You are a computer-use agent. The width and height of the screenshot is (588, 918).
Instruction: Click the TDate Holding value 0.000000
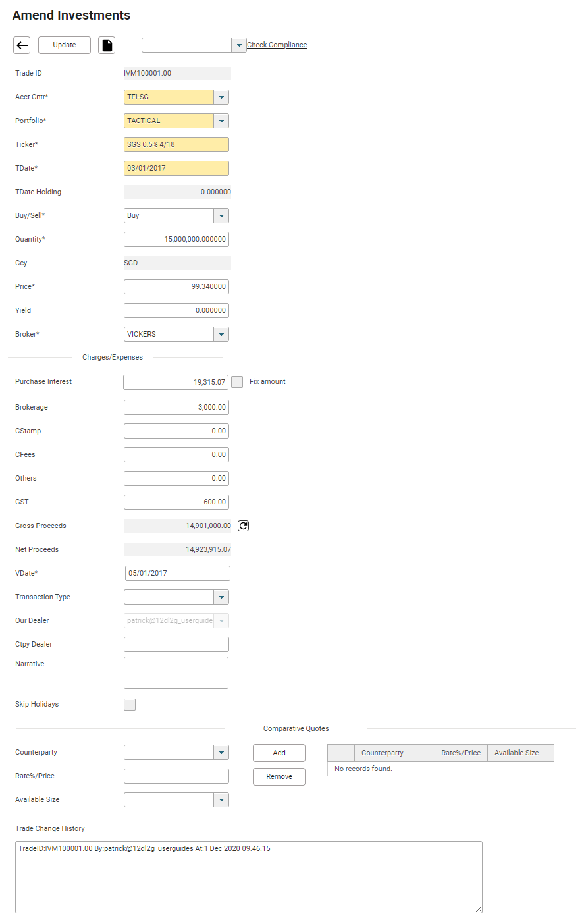[x=216, y=192]
